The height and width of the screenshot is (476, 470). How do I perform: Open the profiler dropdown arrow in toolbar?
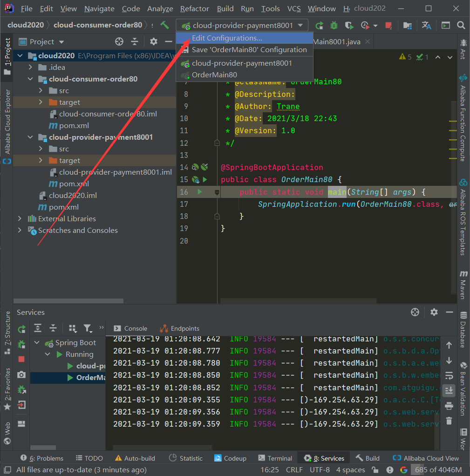(x=375, y=26)
